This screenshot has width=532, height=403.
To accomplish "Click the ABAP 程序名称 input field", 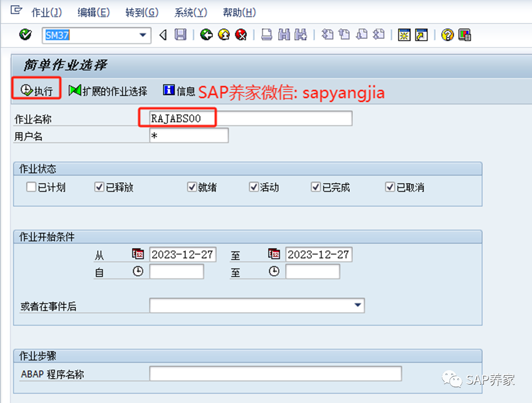I will point(275,374).
